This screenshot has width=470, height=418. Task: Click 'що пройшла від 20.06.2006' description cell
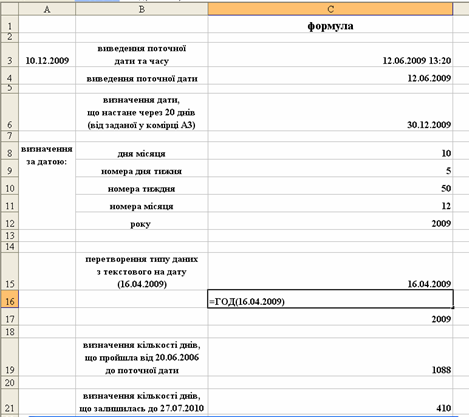point(142,357)
